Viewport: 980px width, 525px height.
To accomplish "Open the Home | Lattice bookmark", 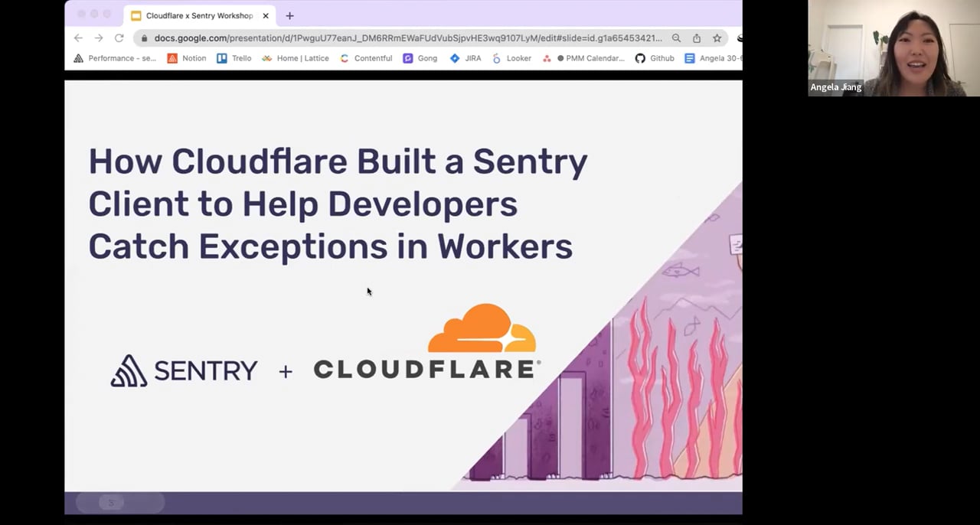I will click(296, 58).
